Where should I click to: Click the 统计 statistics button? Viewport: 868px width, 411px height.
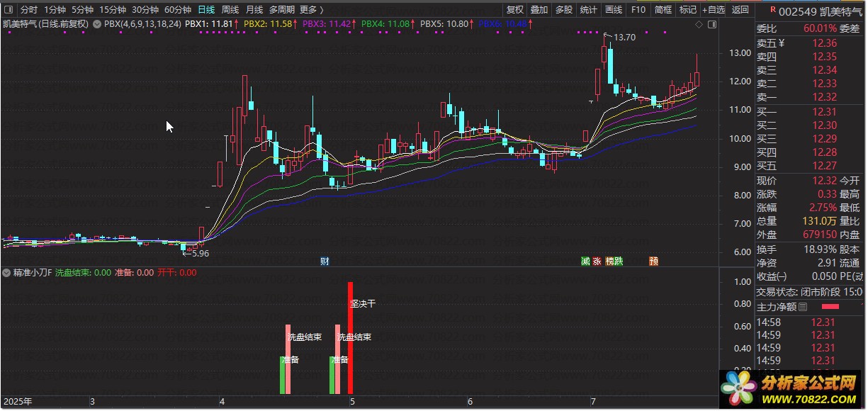[x=588, y=10]
